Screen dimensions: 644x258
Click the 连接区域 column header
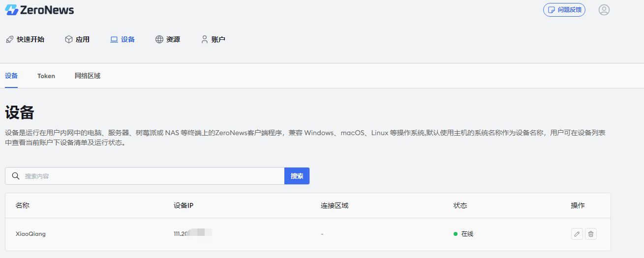335,205
